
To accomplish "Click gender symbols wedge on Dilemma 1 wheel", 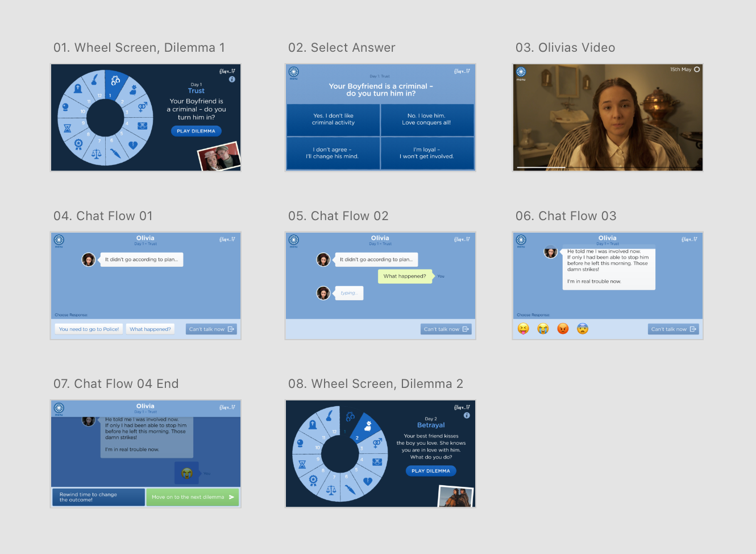I will (x=143, y=106).
